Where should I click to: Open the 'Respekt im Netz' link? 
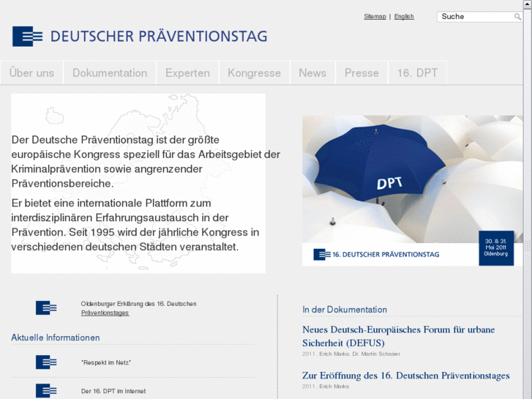(x=106, y=362)
